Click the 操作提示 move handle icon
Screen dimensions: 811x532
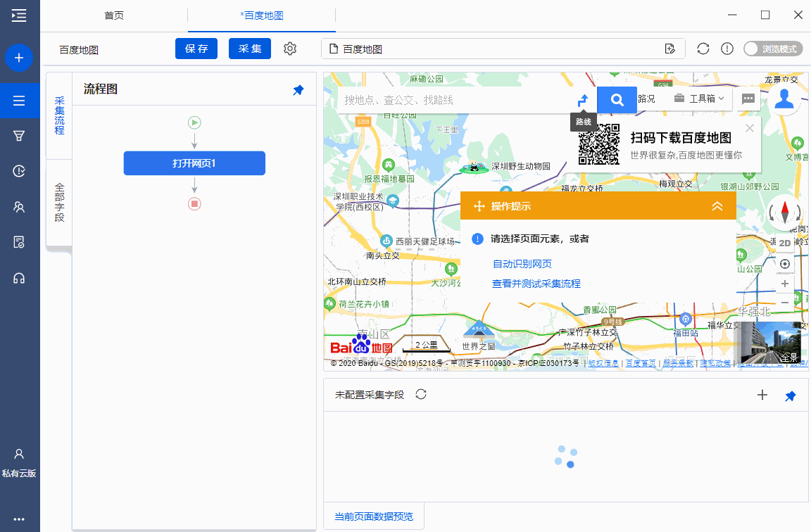tap(479, 206)
